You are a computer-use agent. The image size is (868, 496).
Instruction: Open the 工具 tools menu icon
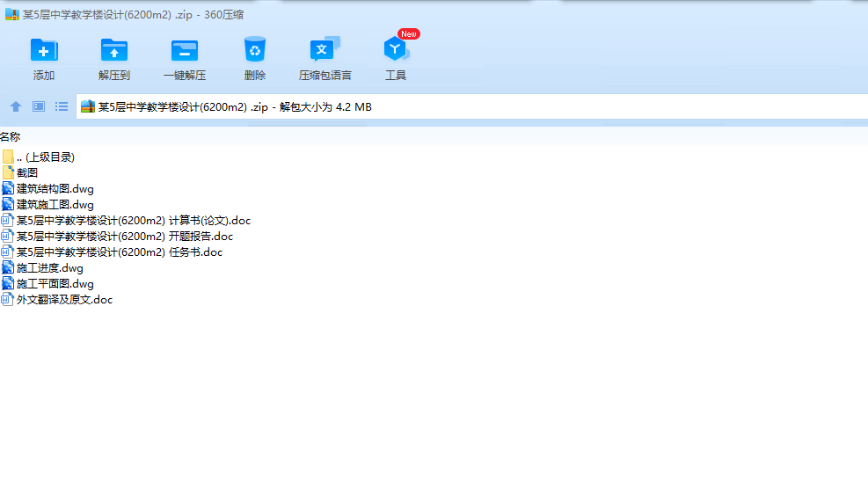(396, 48)
